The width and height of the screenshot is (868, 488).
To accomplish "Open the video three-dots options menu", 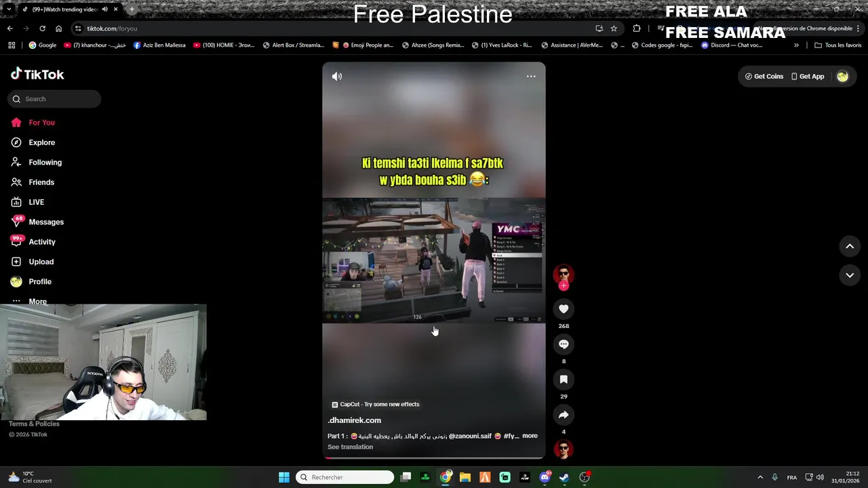I will coord(531,77).
